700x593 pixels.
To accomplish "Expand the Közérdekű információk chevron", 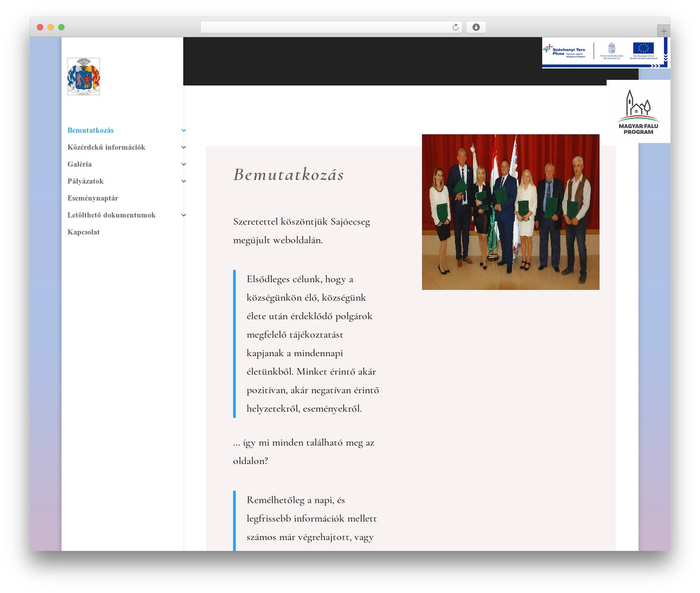I will tap(184, 147).
